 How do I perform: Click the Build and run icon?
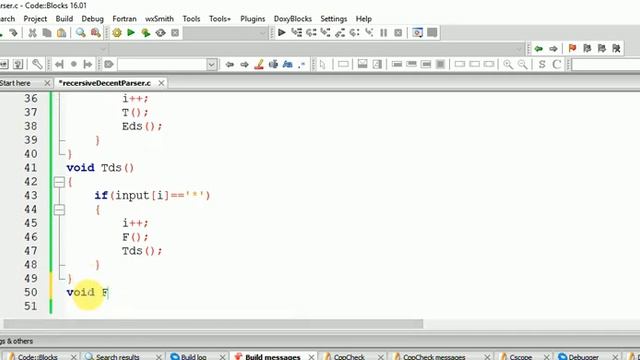click(146, 33)
